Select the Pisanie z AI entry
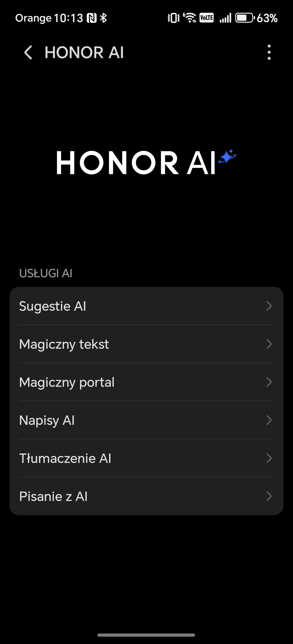Viewport: 293px width, 644px height. (53, 496)
